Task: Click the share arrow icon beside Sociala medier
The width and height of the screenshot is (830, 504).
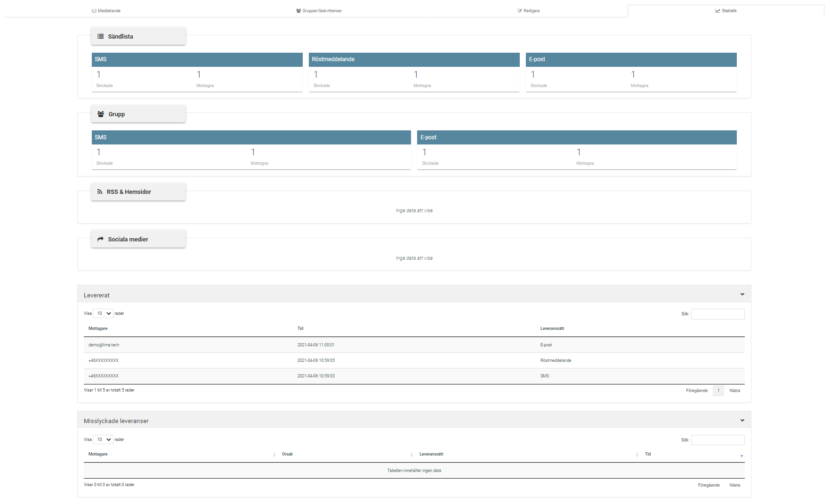Action: [x=100, y=239]
